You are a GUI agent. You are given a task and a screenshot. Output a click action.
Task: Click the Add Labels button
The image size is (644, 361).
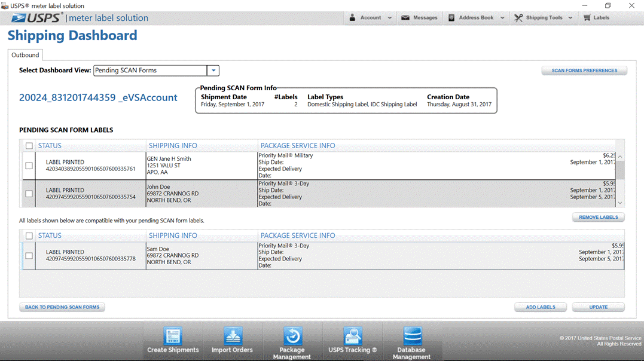pyautogui.click(x=541, y=307)
